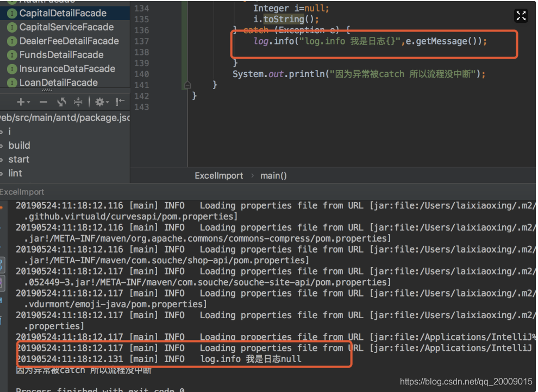Image resolution: width=538 pixels, height=392 pixels.
Task: Select LoanDetailFacade in the project list
Action: pyautogui.click(x=59, y=83)
